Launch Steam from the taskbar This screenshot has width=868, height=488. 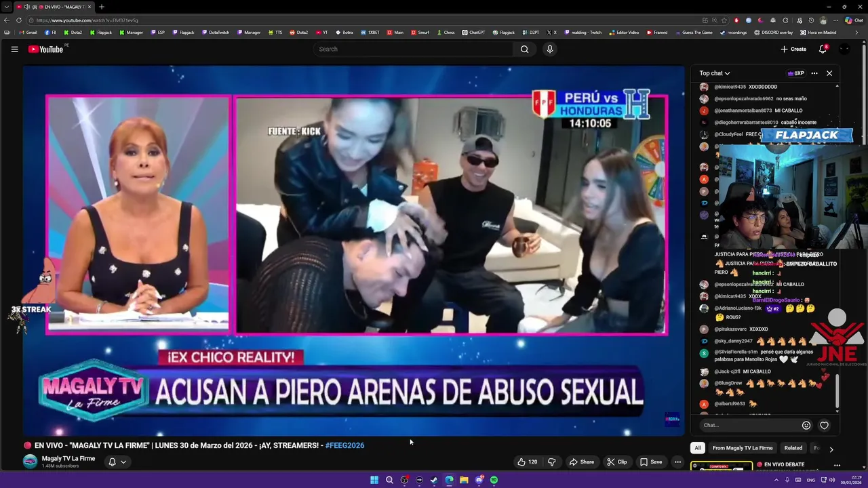coord(434,480)
